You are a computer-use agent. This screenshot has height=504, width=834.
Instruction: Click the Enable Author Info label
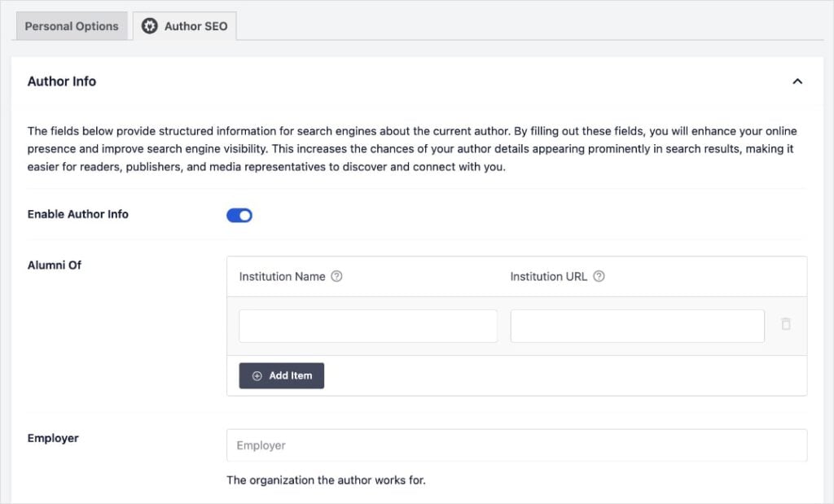click(x=77, y=214)
